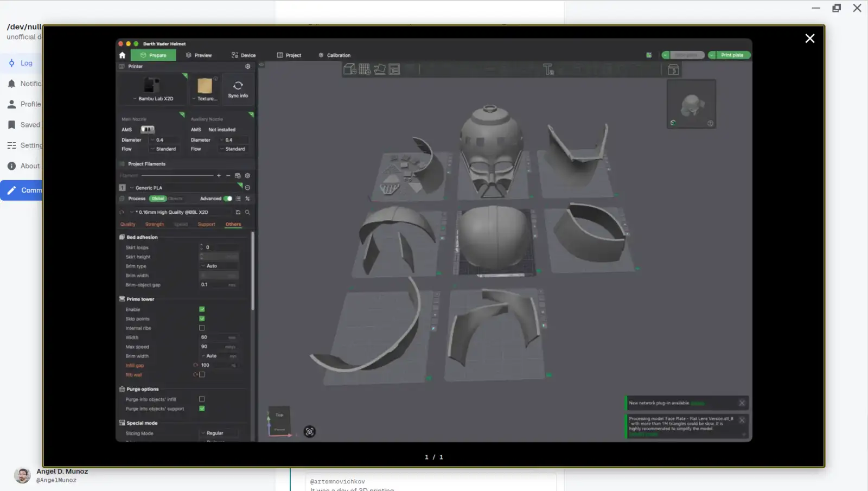Click the Printer settings gear icon

[248, 66]
